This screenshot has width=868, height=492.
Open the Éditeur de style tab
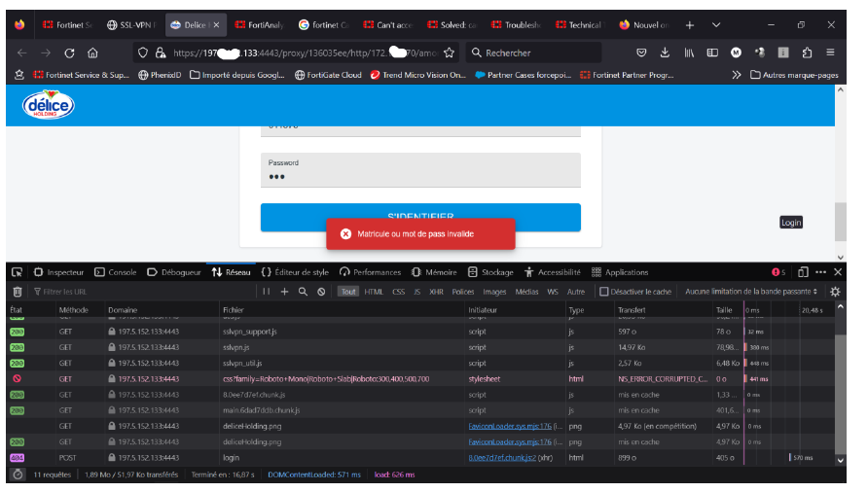(x=295, y=272)
